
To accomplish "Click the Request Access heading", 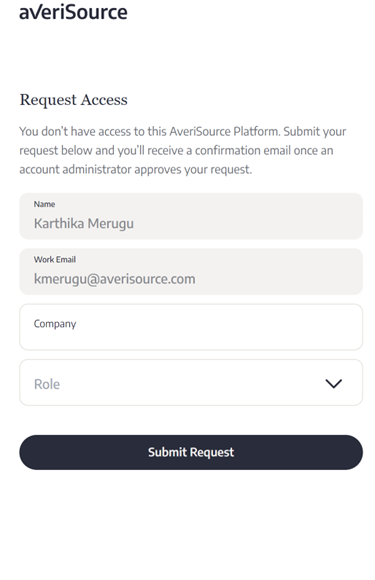I will tap(74, 100).
